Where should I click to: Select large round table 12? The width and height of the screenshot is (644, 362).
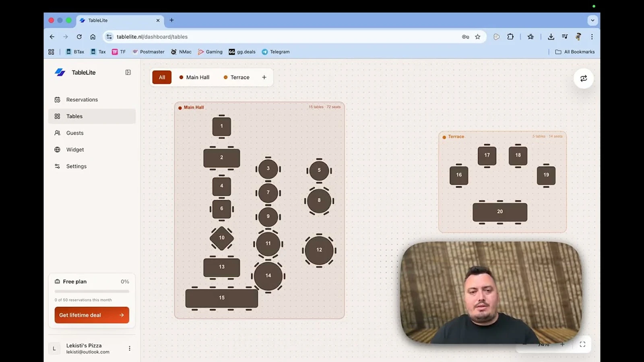click(x=319, y=250)
